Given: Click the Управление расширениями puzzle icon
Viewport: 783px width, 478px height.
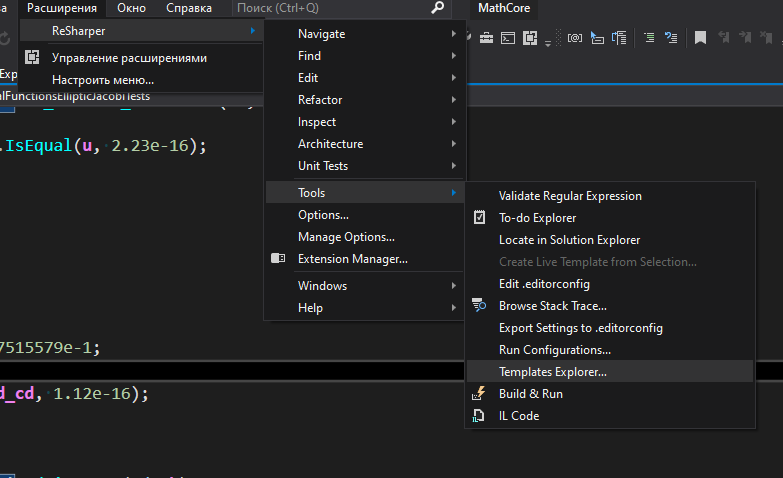Looking at the screenshot, I should pos(32,57).
